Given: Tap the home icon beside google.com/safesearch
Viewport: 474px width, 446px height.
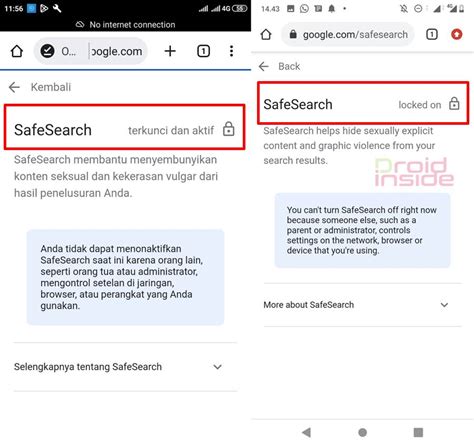Looking at the screenshot, I should coord(266,34).
